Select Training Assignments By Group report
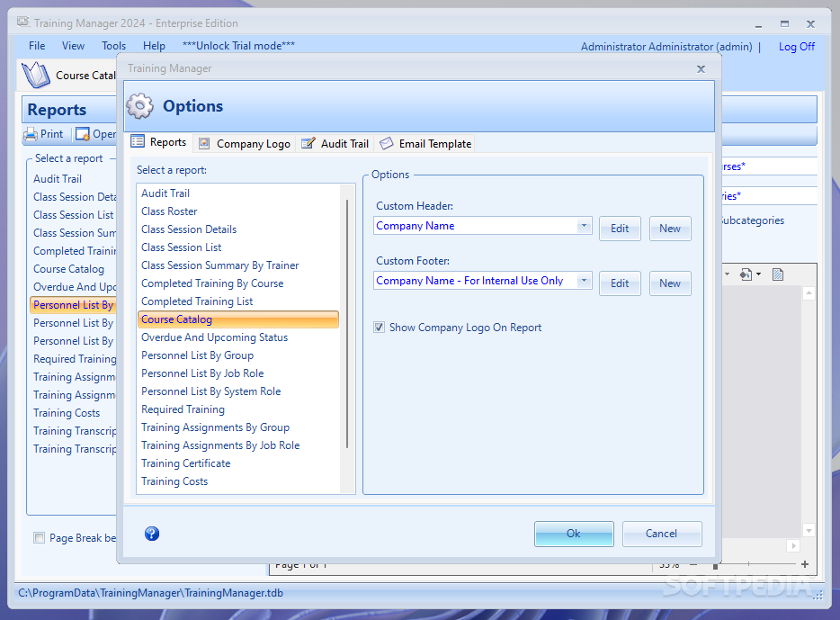The width and height of the screenshot is (840, 620). (237, 427)
